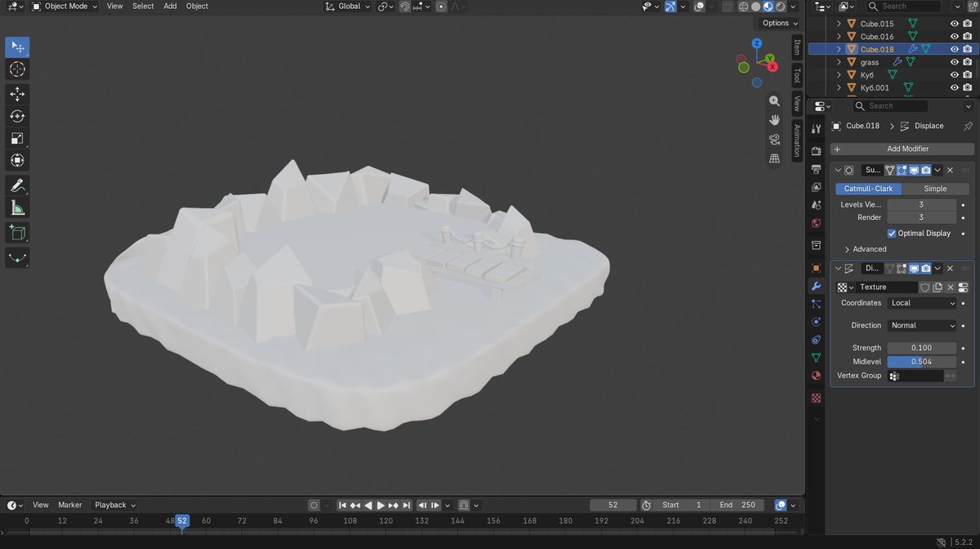Jump to timeline end frame

(x=406, y=505)
